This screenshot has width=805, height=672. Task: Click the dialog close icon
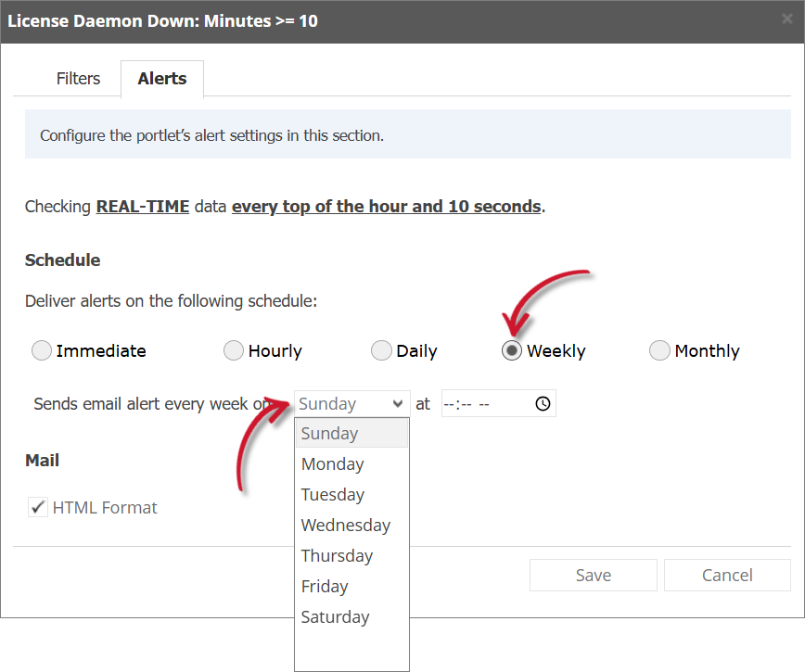pos(789,20)
